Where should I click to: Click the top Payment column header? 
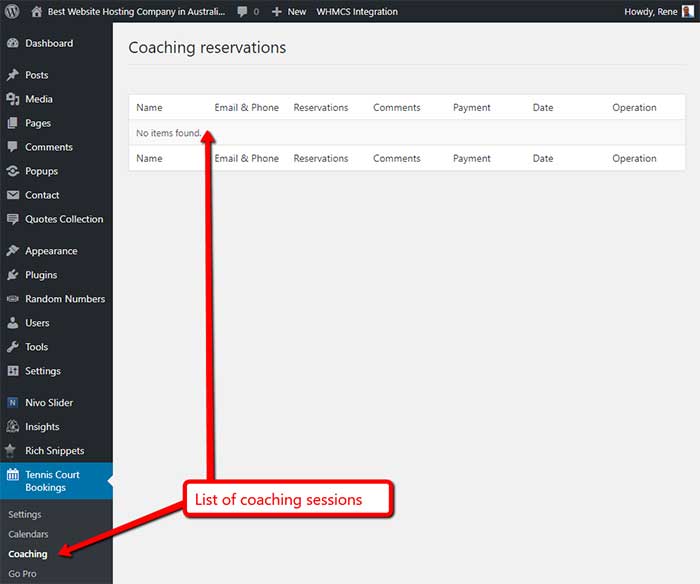[471, 108]
